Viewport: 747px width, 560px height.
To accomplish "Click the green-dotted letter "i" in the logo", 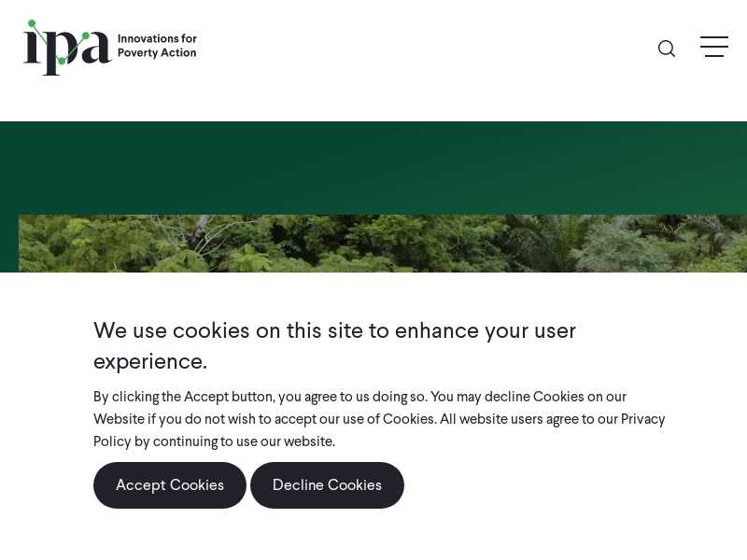I will [32, 47].
